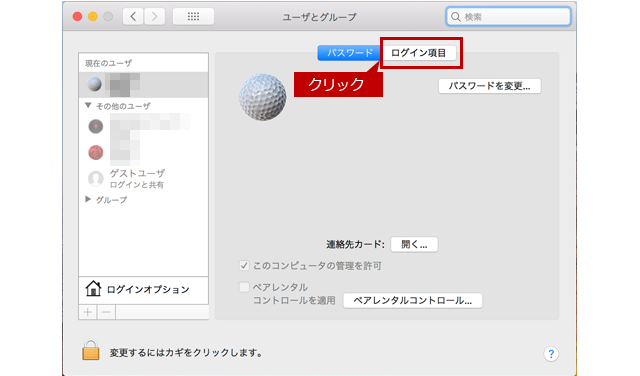Viewport: 640px width, 376px height.
Task: Click the 検索 search field
Action: (x=508, y=17)
